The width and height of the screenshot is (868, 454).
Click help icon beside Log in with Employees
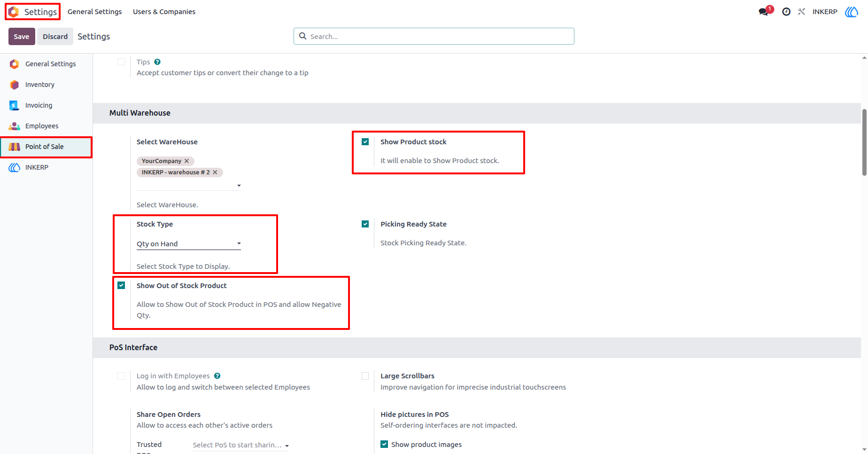coord(217,376)
